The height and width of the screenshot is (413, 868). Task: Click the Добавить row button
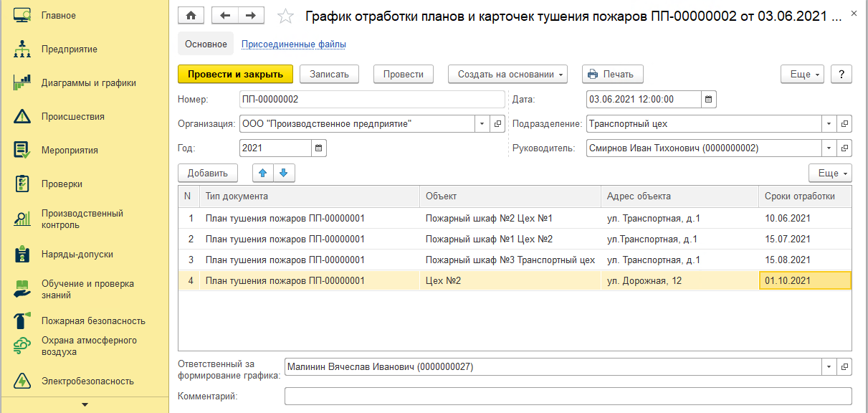pos(208,173)
